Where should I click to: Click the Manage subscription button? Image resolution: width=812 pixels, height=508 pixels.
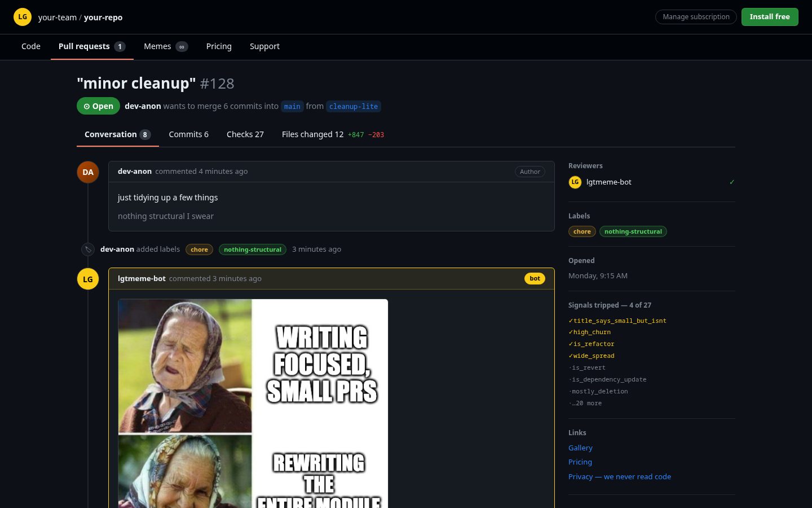click(x=696, y=17)
